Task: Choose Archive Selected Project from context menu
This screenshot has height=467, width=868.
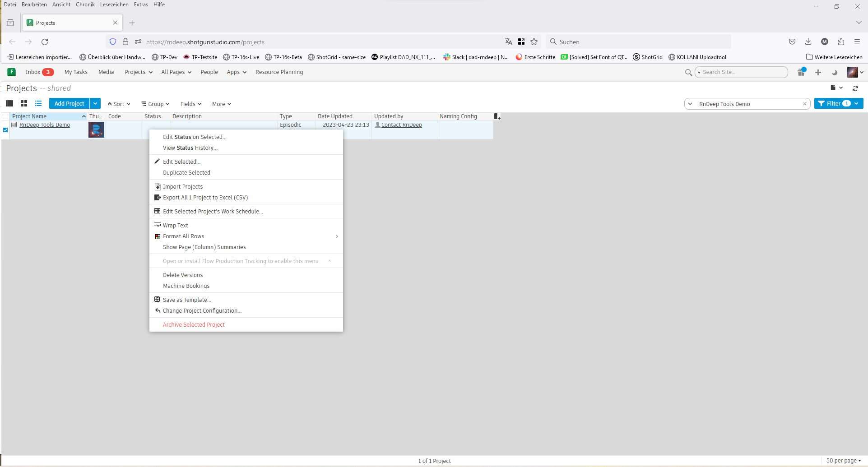Action: click(194, 325)
